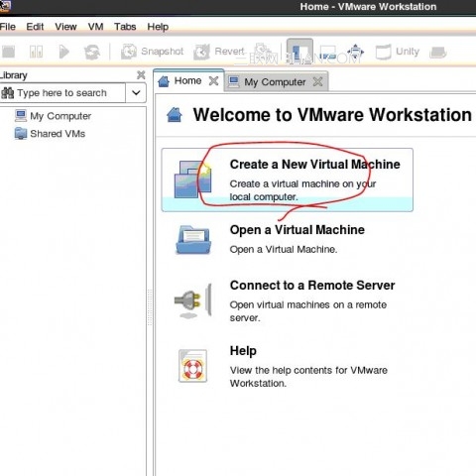
Task: Click the pane divider grip handle
Action: 150,307
